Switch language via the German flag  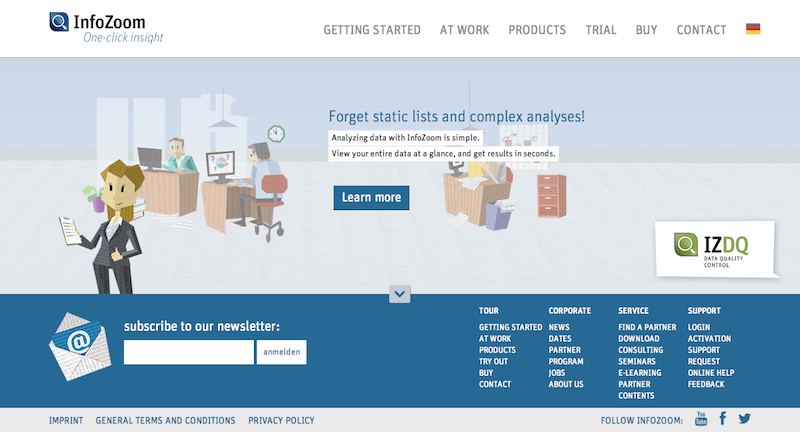753,29
